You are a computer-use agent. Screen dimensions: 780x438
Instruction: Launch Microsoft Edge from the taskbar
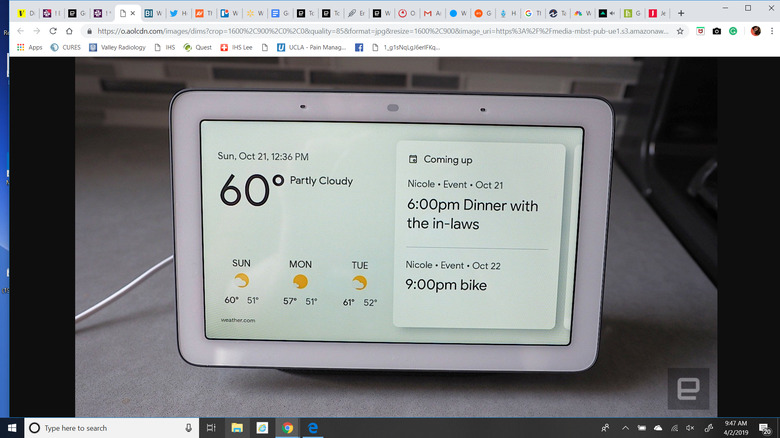tap(312, 427)
